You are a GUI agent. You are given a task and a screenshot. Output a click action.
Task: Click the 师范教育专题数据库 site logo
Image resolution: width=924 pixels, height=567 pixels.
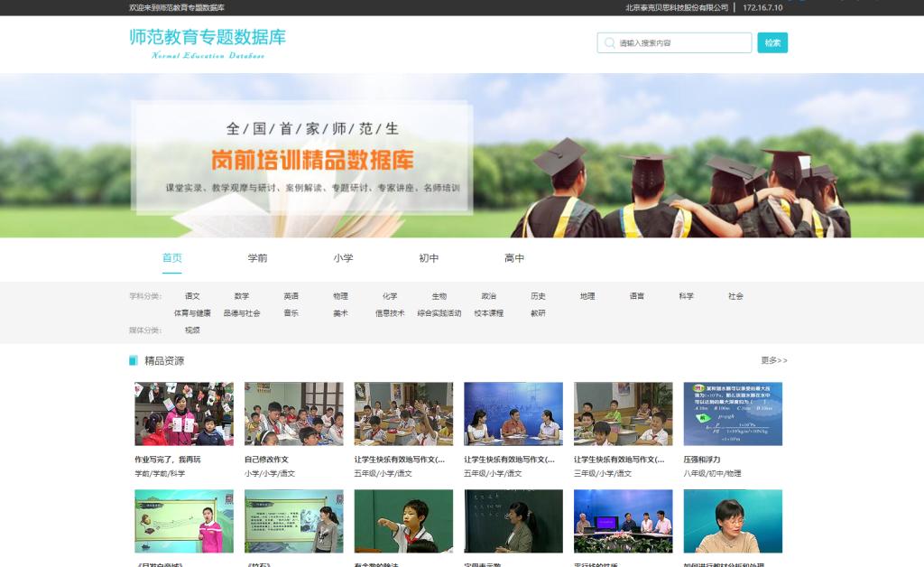tap(208, 43)
